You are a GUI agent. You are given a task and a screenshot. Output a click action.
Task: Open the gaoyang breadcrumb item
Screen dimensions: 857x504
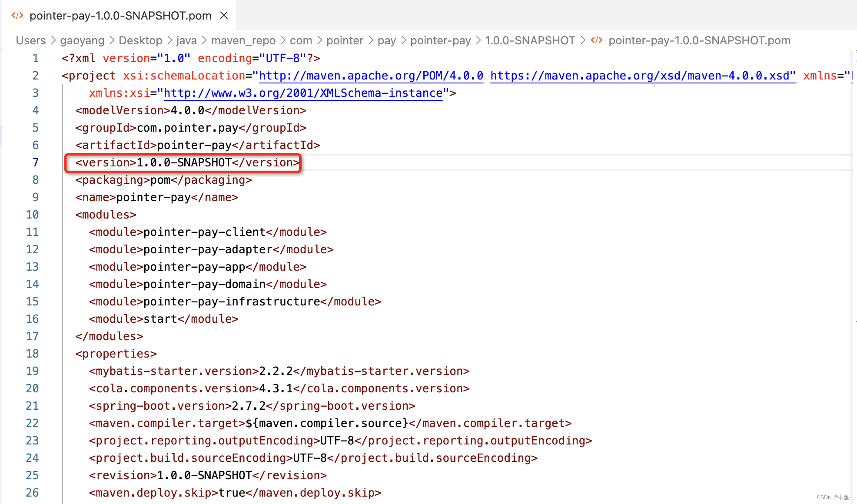click(x=82, y=40)
